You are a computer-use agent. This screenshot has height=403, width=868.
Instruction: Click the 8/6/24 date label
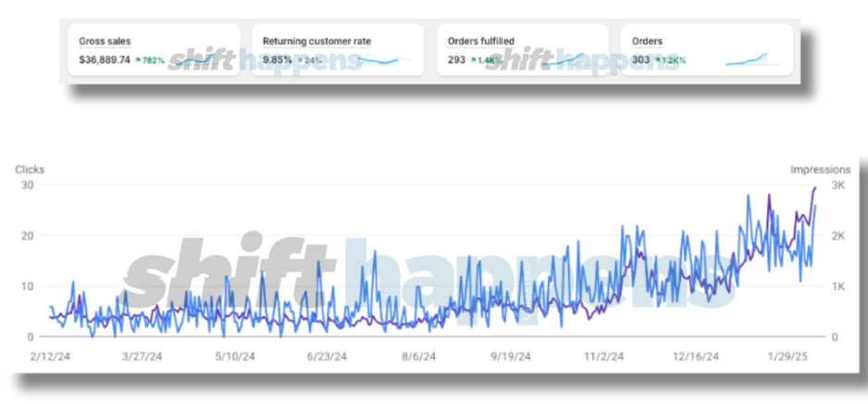click(421, 357)
